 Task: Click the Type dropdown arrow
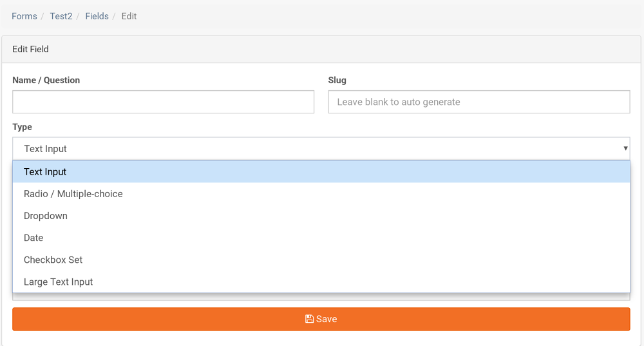[x=625, y=148]
